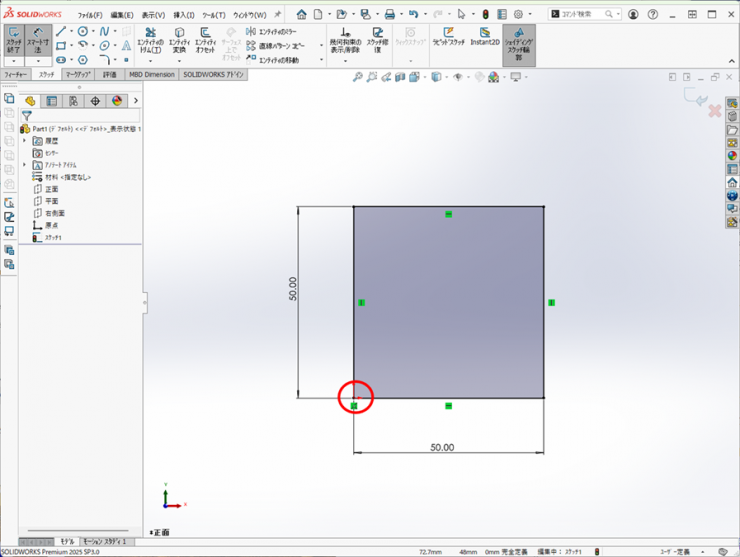740x557 pixels.
Task: Select the Offset Entities (エンティティオフセット) tool
Action: pos(205,40)
